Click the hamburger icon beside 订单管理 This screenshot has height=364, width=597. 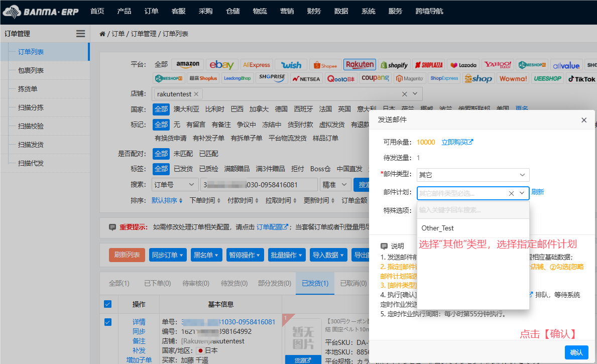point(80,34)
